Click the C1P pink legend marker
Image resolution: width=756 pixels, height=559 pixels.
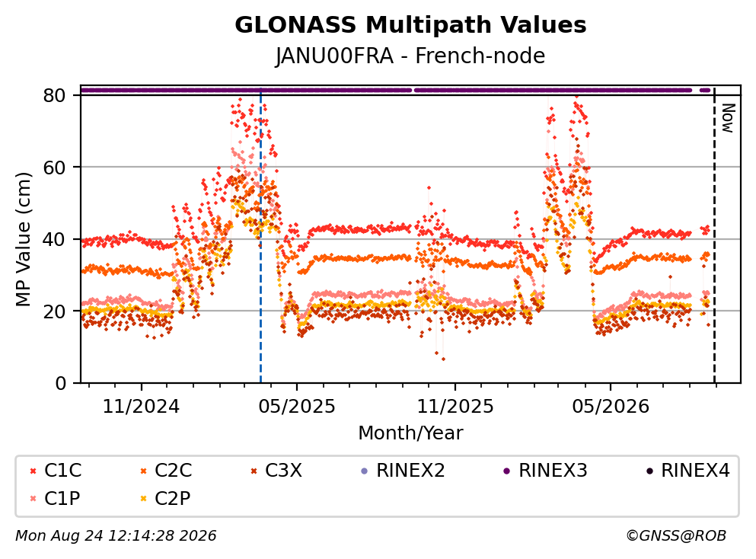(33, 499)
